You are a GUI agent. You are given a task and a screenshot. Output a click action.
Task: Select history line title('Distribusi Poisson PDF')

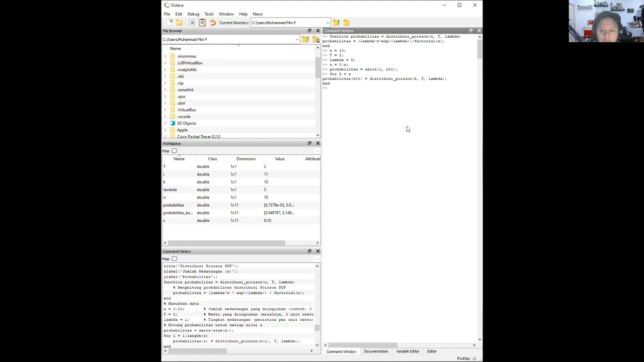201,266
